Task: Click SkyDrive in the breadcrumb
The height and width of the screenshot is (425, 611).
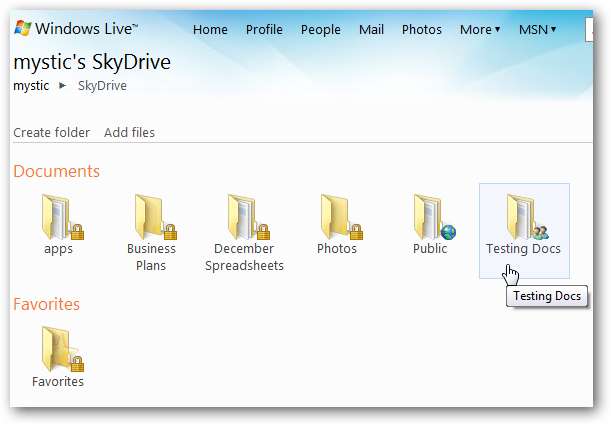Action: (x=102, y=86)
